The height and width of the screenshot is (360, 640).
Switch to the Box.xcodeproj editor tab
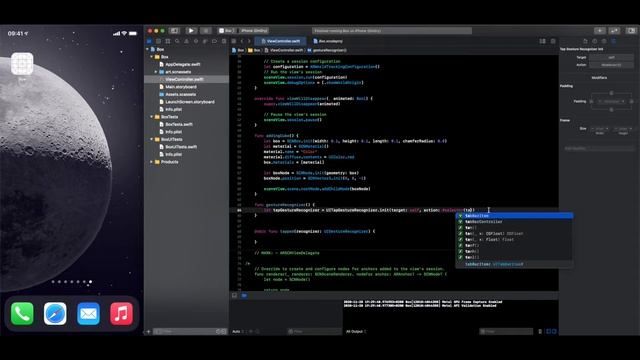pyautogui.click(x=328, y=41)
